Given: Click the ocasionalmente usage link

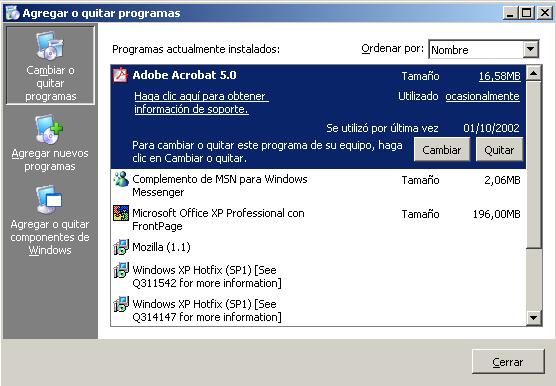Looking at the screenshot, I should coord(482,96).
